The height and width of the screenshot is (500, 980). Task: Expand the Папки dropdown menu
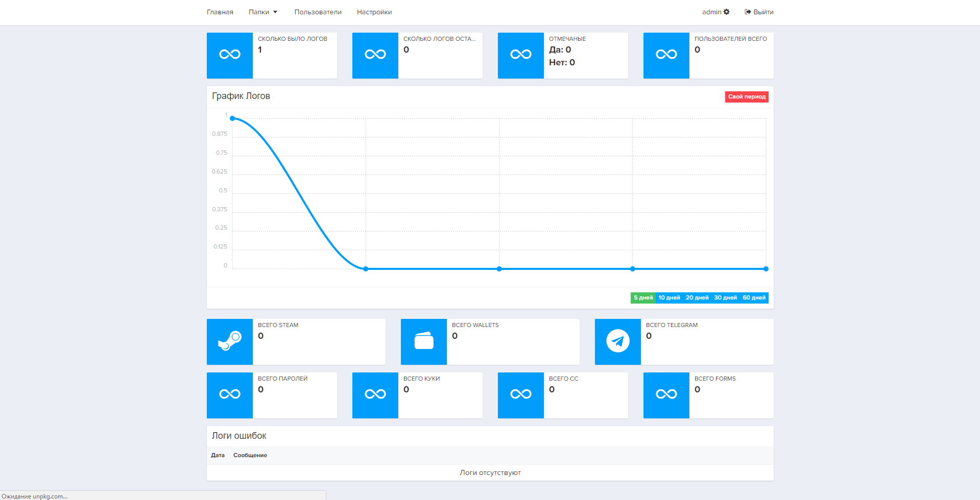(x=263, y=12)
